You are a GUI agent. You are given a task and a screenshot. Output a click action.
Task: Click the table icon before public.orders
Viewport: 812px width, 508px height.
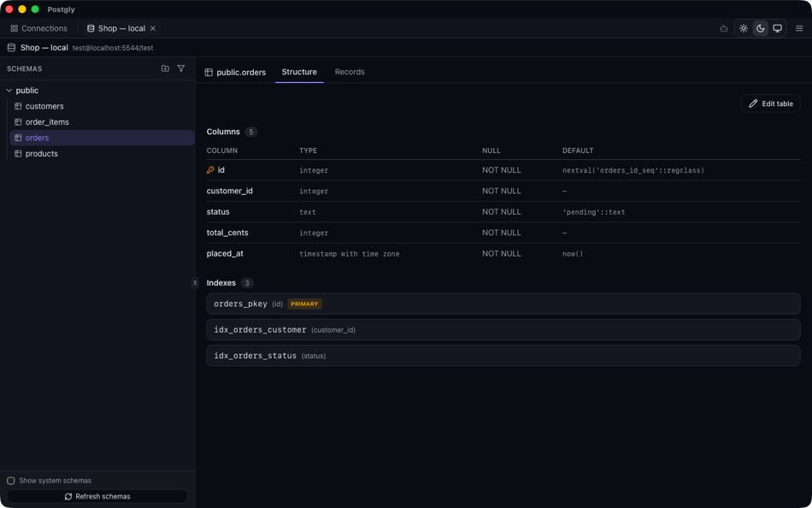point(209,73)
